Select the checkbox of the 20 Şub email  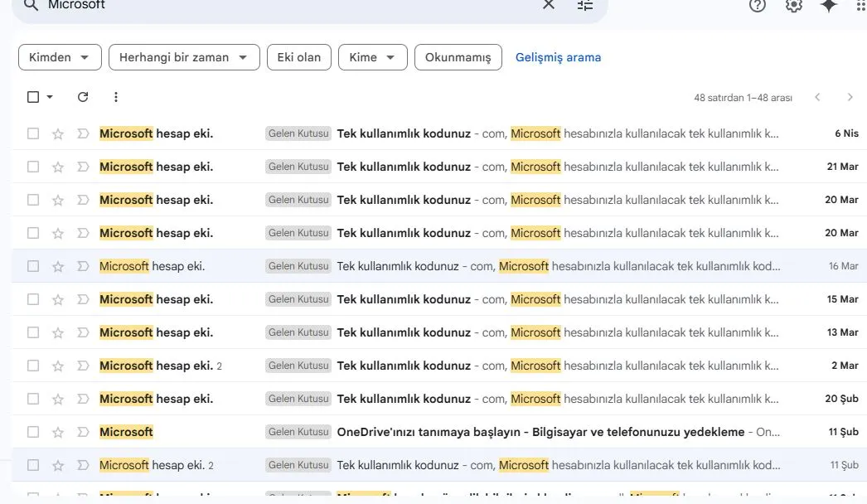click(33, 399)
